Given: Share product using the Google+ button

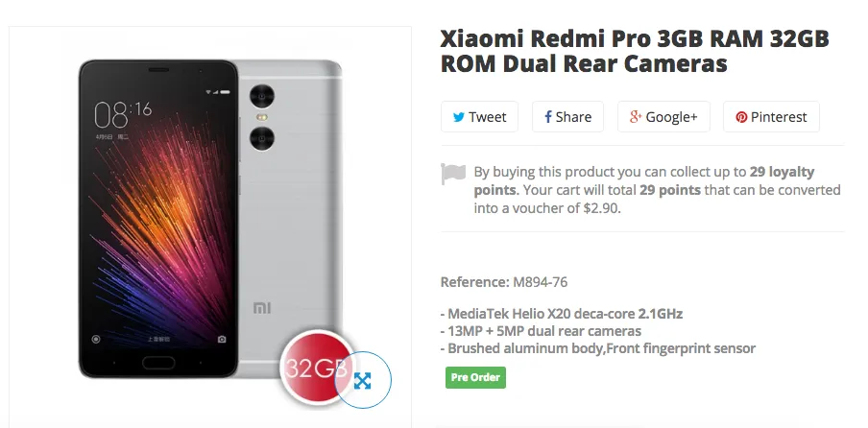Looking at the screenshot, I should [663, 117].
